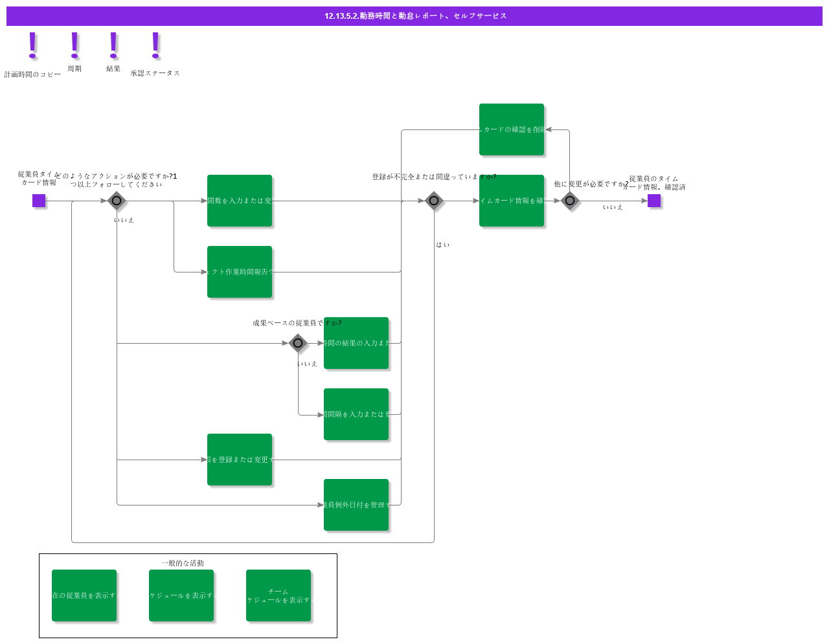Click the 他に変更が必要ですか gateway diamond
829x644 pixels.
(x=570, y=201)
